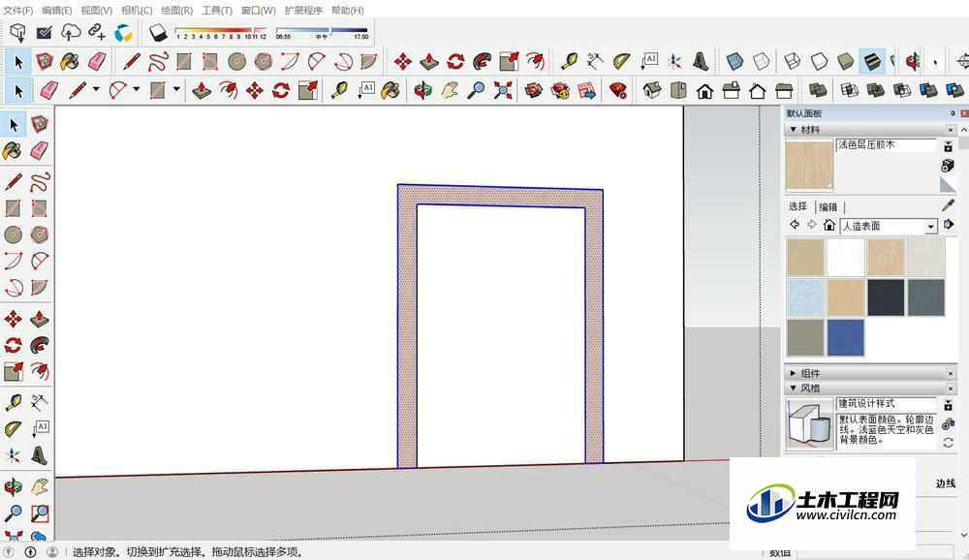969x560 pixels.
Task: Collapse the 材料 panel section
Action: (x=794, y=130)
